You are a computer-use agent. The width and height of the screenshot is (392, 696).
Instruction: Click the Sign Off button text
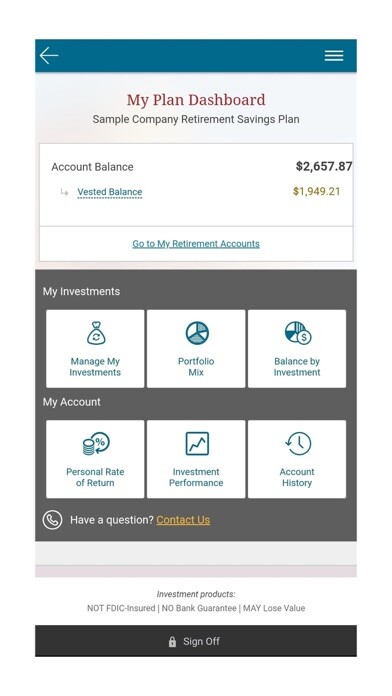click(x=201, y=641)
